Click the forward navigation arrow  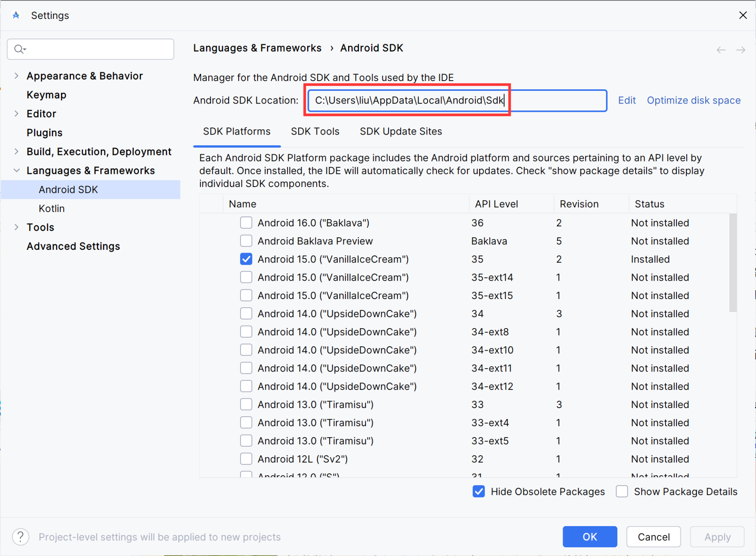pyautogui.click(x=740, y=50)
